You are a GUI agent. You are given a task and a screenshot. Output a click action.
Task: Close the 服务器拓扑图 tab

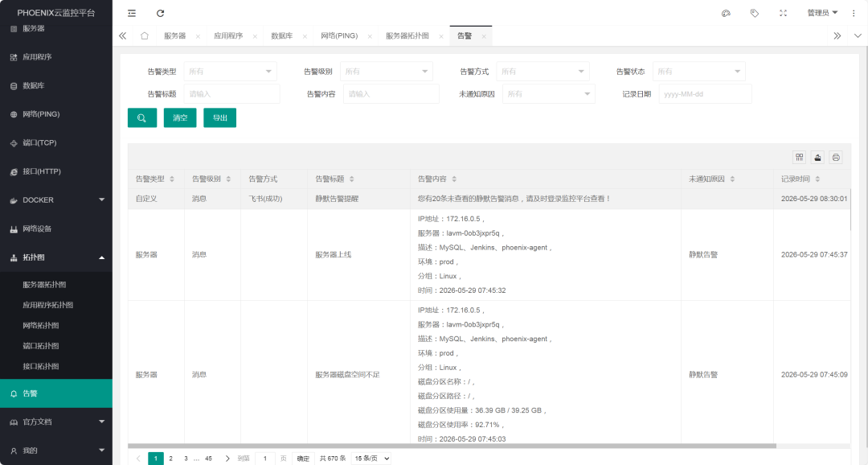(x=440, y=36)
